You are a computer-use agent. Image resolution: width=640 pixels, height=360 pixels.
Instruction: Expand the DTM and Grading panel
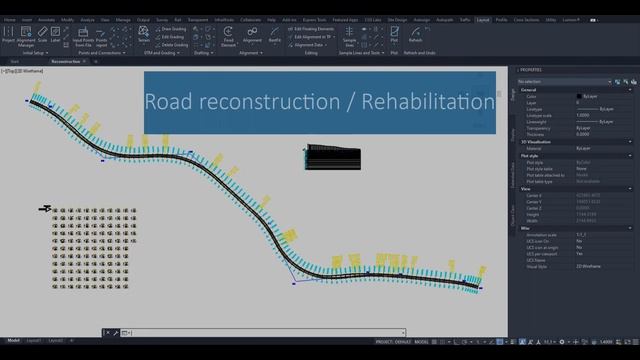(x=162, y=53)
